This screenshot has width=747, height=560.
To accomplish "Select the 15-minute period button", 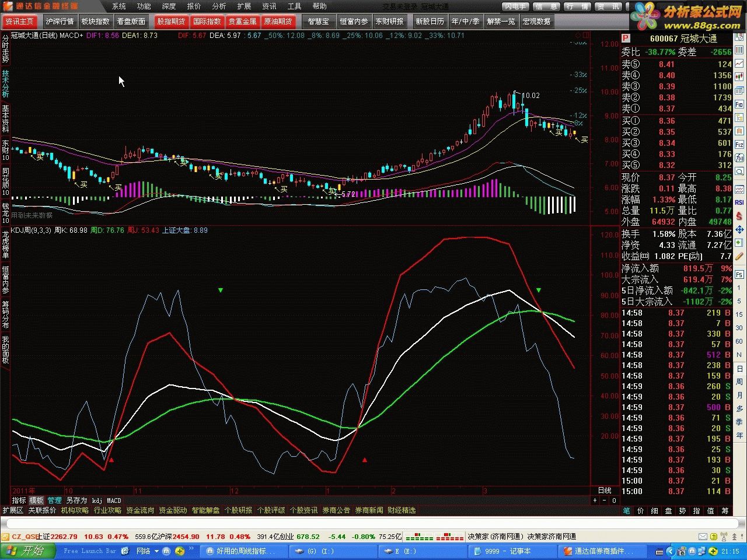I will [739, 314].
